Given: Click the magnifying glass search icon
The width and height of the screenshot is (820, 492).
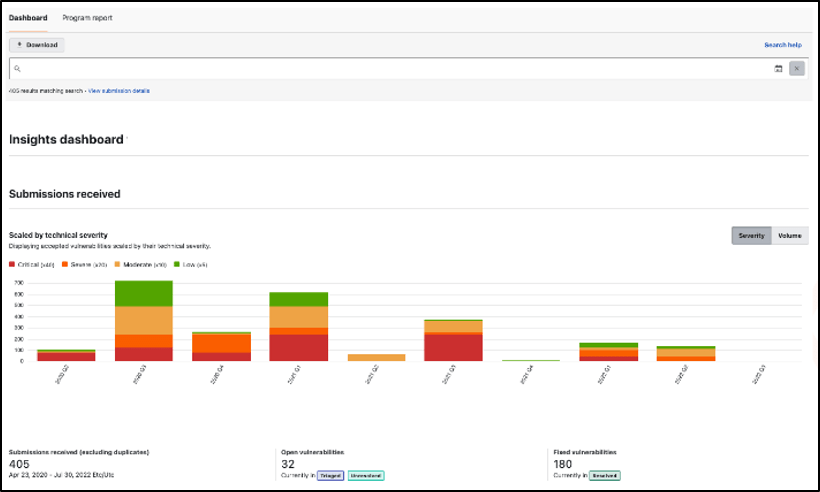Looking at the screenshot, I should [x=18, y=68].
